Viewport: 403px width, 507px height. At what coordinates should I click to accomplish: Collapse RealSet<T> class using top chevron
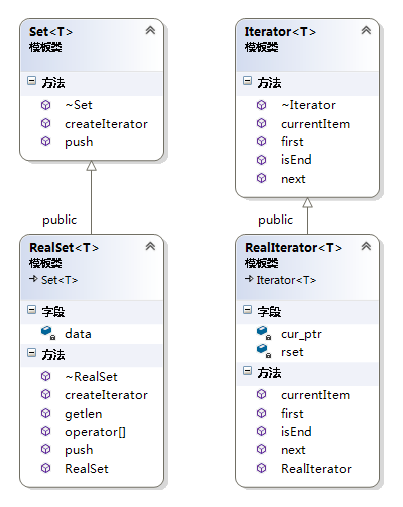click(150, 246)
